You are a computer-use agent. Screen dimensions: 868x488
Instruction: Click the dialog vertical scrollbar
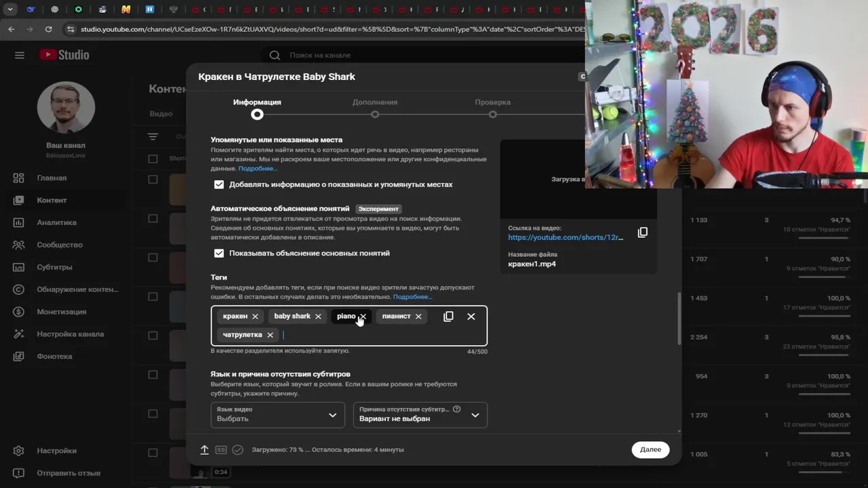click(679, 319)
